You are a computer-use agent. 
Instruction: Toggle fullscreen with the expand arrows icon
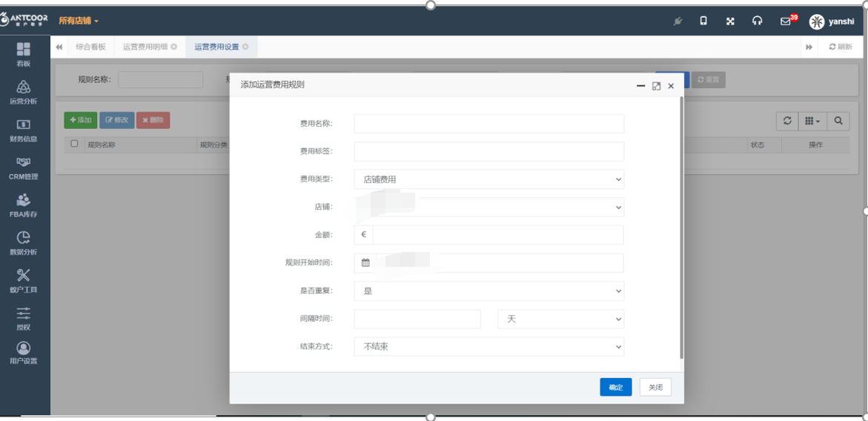730,21
